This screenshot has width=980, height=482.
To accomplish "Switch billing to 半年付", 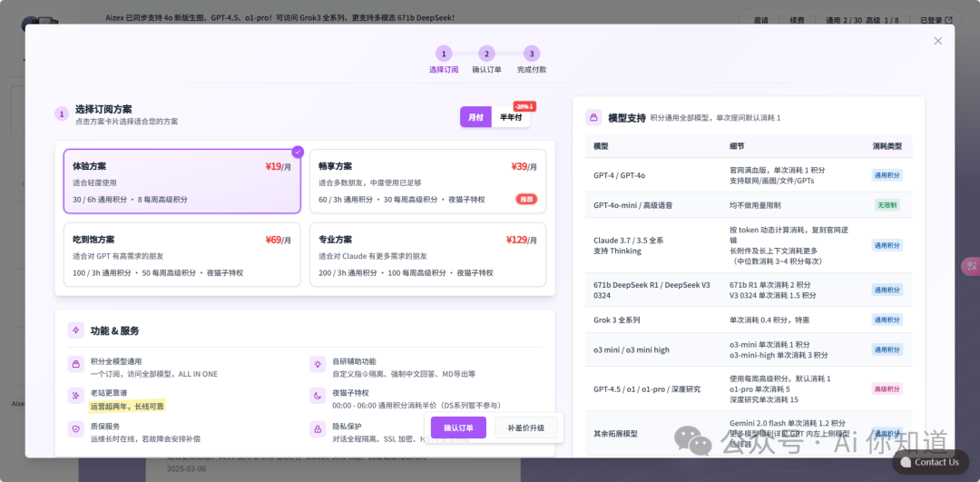I will pyautogui.click(x=511, y=117).
